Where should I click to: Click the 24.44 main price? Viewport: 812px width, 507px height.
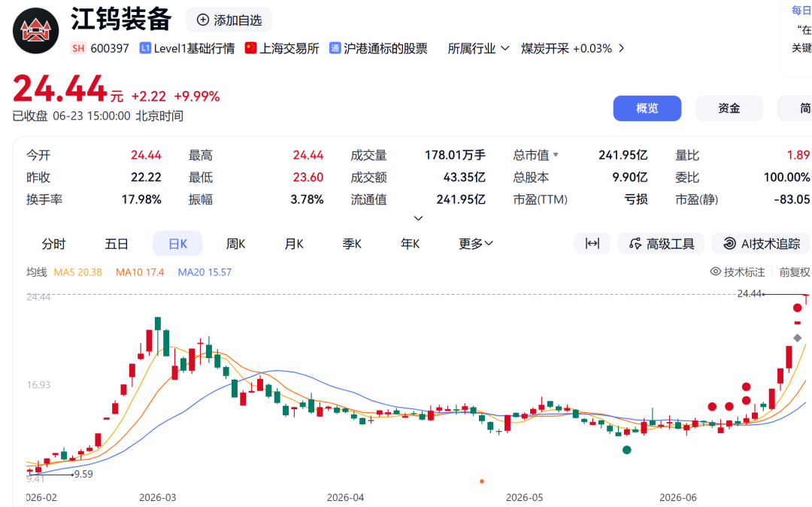59,89
